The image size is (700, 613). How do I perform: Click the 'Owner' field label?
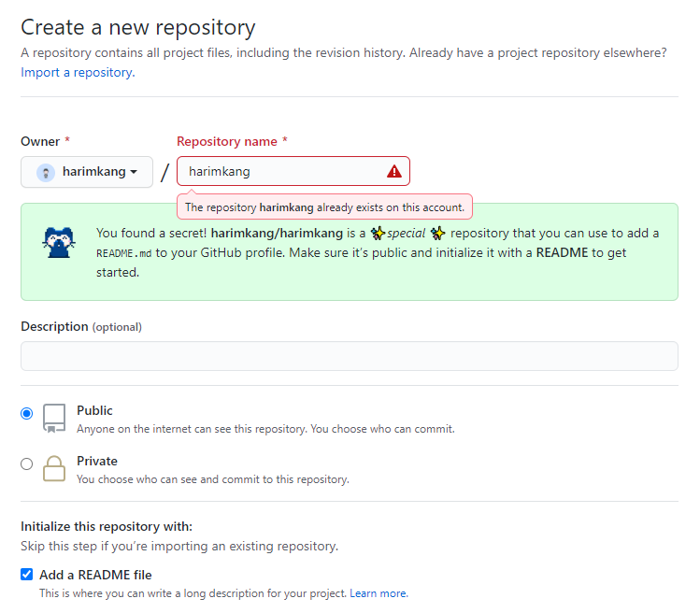40,141
